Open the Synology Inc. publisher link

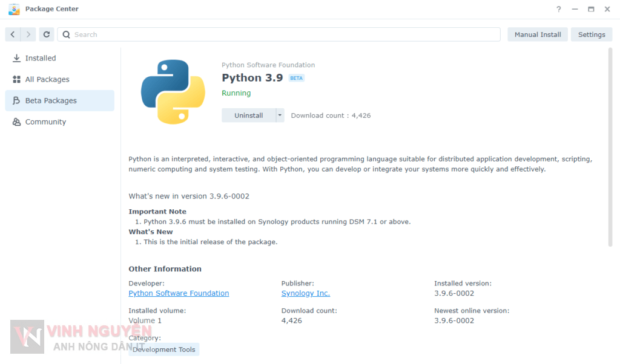pos(305,293)
